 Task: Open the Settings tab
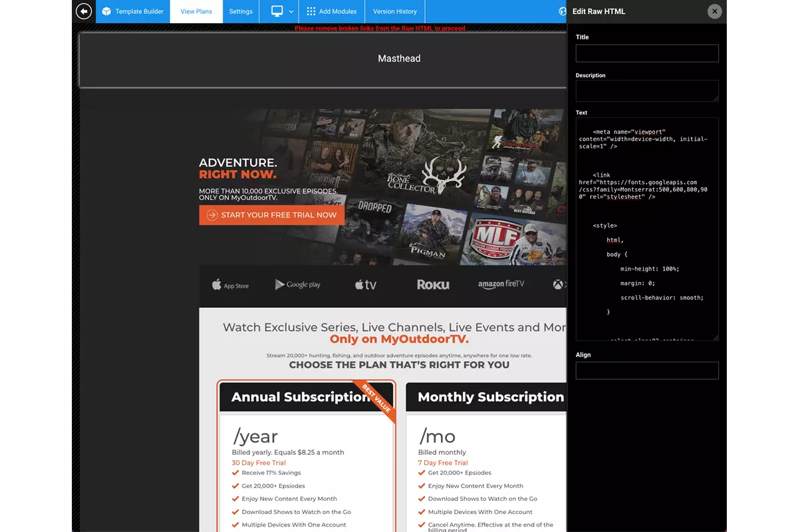(241, 11)
